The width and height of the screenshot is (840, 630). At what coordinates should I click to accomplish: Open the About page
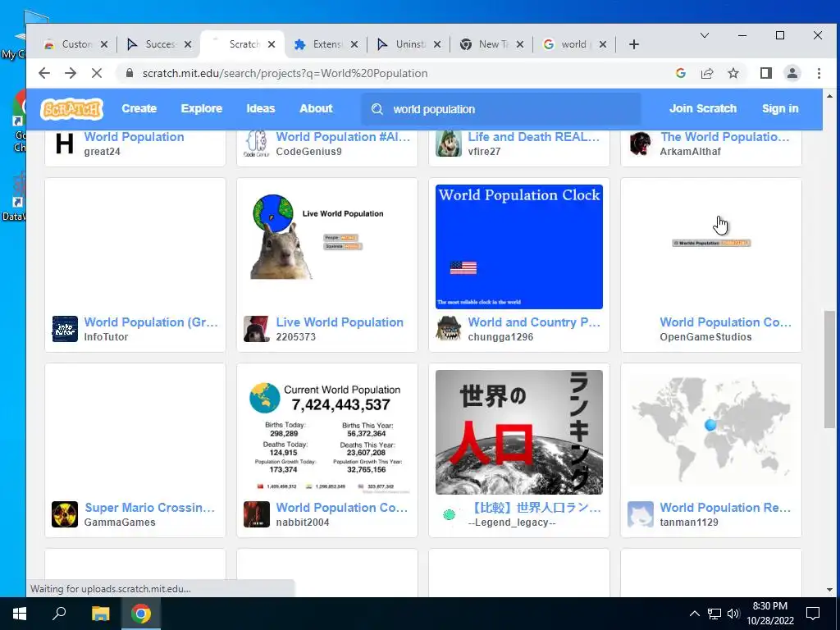(316, 109)
